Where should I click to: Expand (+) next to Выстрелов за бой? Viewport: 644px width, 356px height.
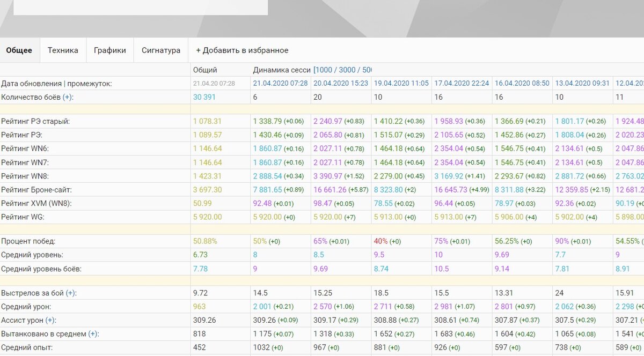[x=71, y=293]
